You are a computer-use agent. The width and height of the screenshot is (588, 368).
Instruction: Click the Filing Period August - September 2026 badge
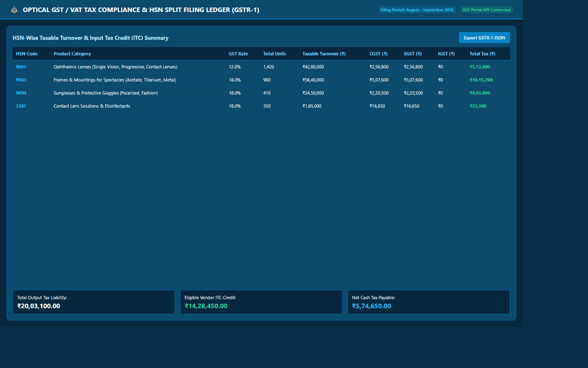(417, 10)
